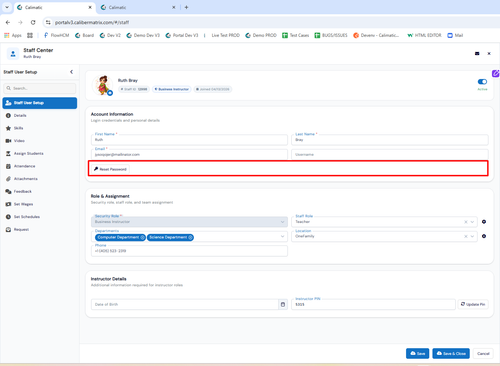
Task: Open the tab search dropdown
Action: (x=7, y=7)
